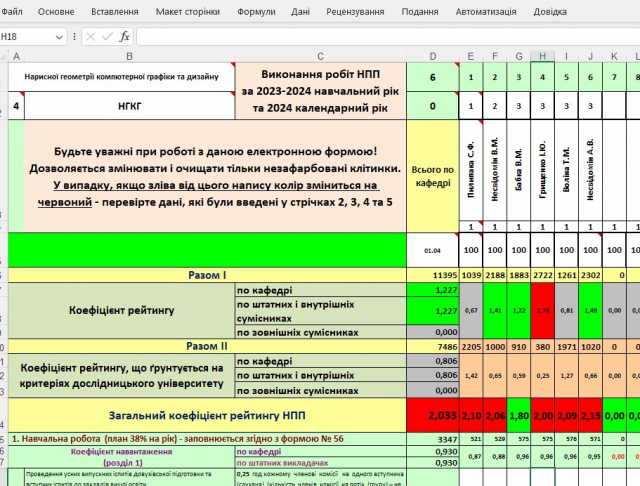Select the 'Виконання робіт НПП' title cell
Screen dimensions: 640x486
pos(320,91)
